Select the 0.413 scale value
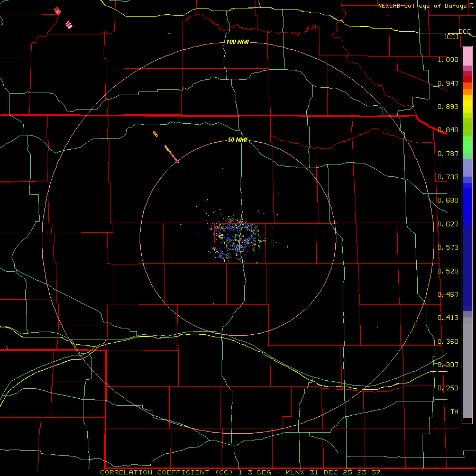Image resolution: width=476 pixels, height=476 pixels. click(448, 318)
